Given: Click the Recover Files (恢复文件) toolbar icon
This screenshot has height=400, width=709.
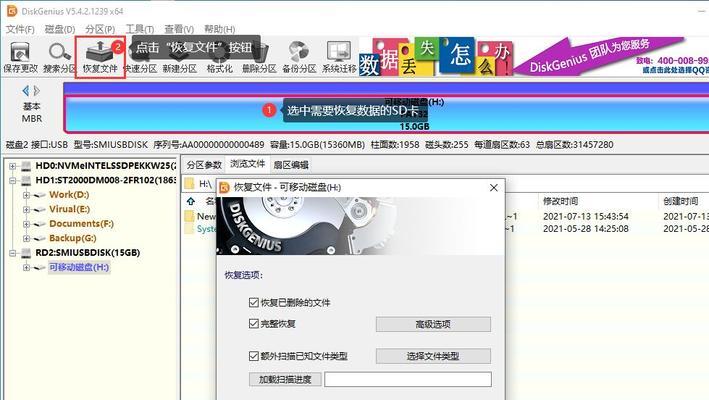Looking at the screenshot, I should 100,57.
